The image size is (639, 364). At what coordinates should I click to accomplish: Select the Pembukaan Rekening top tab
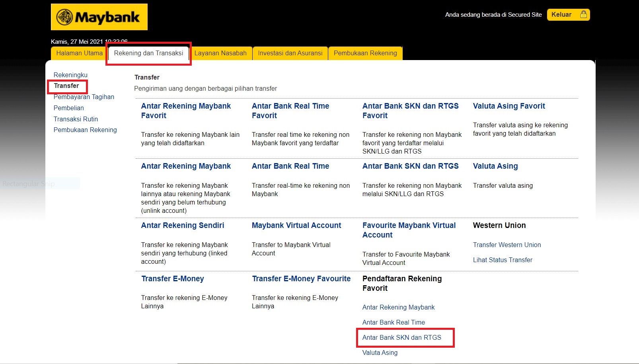(x=365, y=53)
